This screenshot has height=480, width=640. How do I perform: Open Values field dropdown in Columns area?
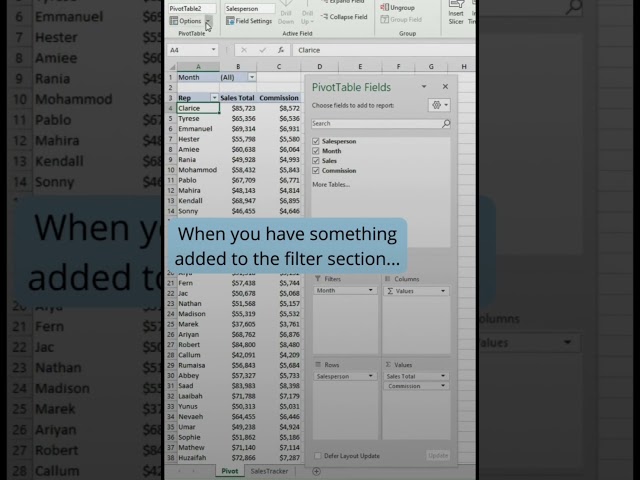pos(443,291)
